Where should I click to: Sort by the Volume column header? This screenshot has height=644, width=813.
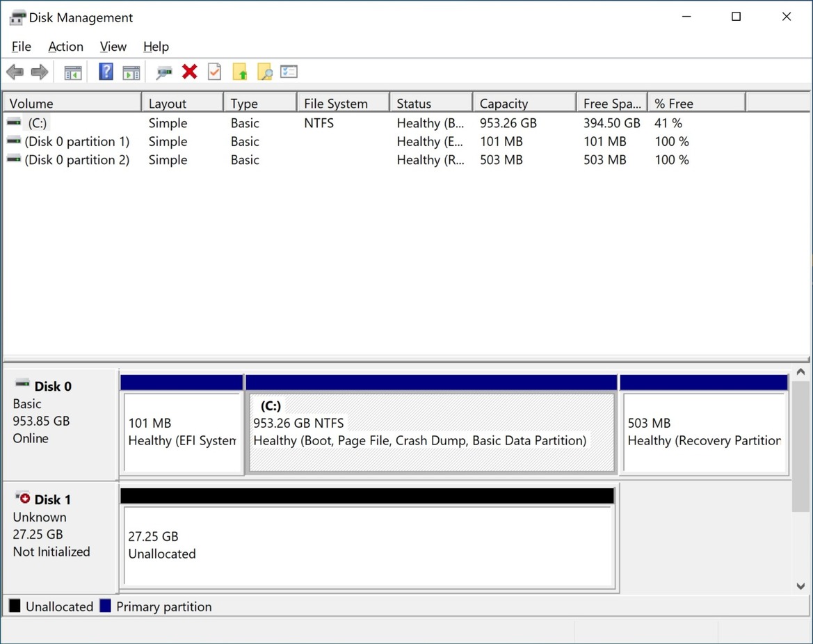(x=72, y=103)
